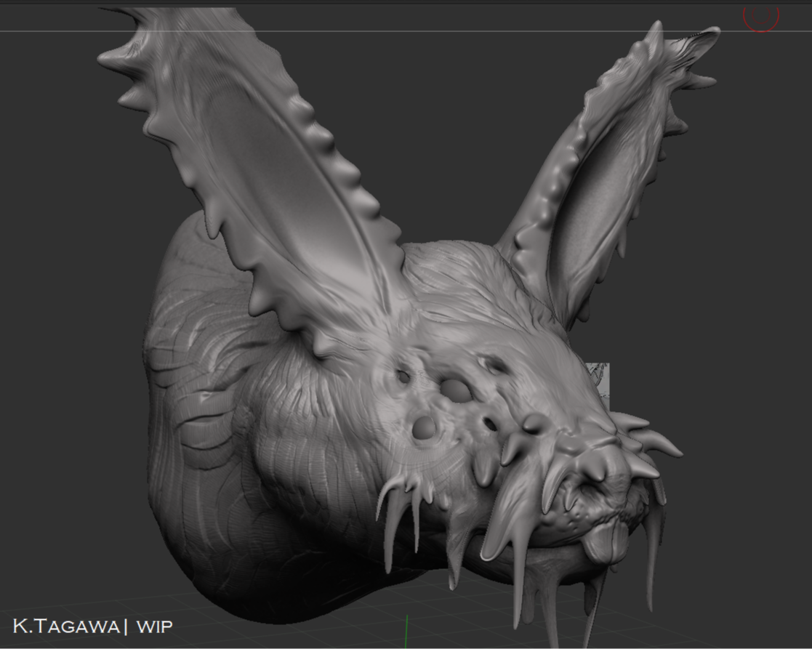Screen dimensions: 812x649
Task: Select the reference image behind the head
Action: (598, 382)
